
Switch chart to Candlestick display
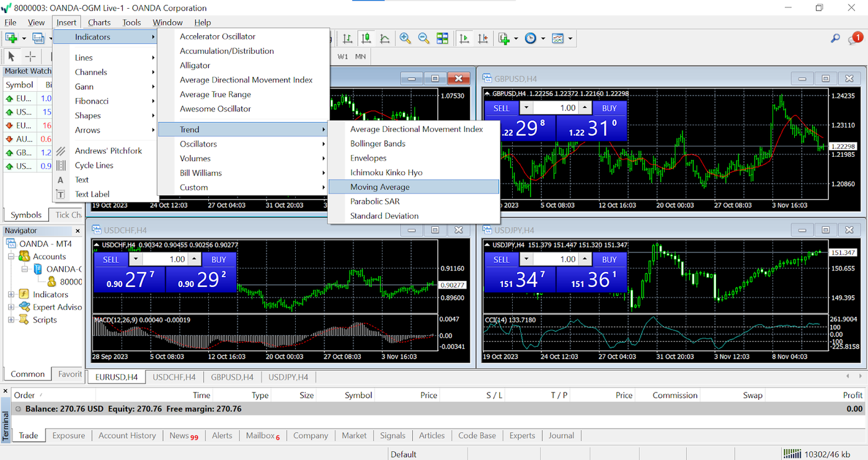tap(366, 38)
